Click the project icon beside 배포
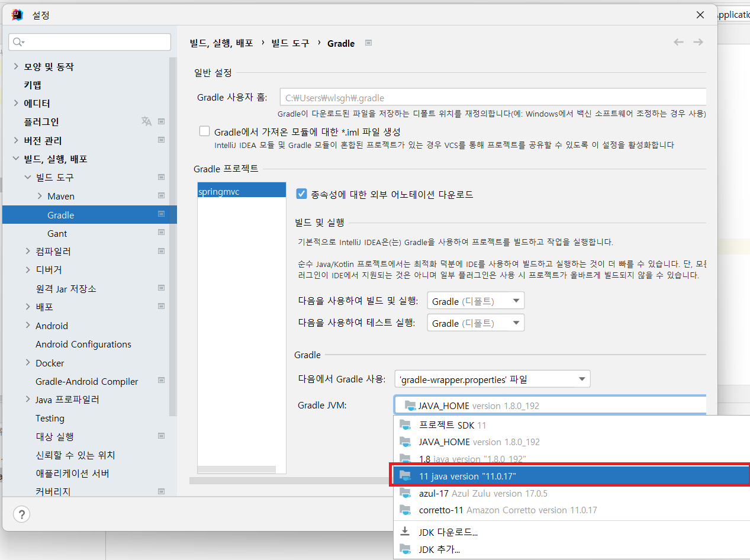The width and height of the screenshot is (750, 560). pos(161,307)
